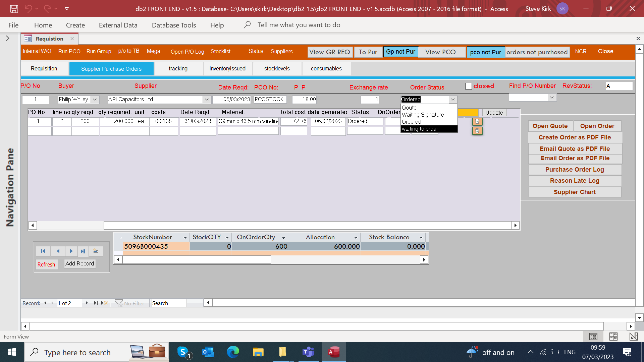The image size is (644, 362).
Task: Switch to Layout View in status bar
Action: click(x=613, y=337)
